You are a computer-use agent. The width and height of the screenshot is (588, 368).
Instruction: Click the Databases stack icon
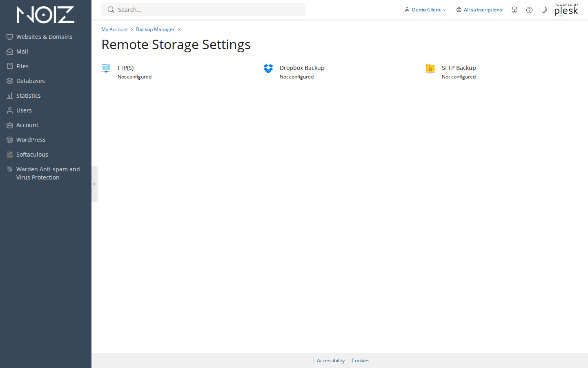click(10, 81)
